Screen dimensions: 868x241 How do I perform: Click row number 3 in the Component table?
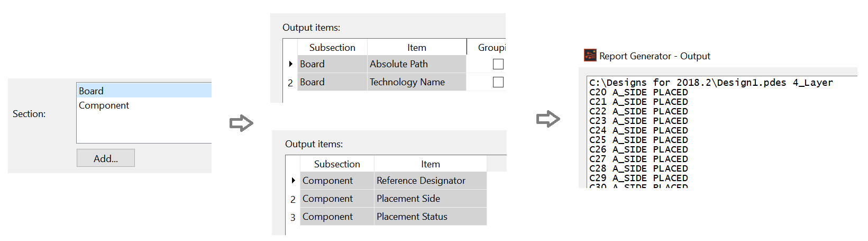click(x=293, y=217)
